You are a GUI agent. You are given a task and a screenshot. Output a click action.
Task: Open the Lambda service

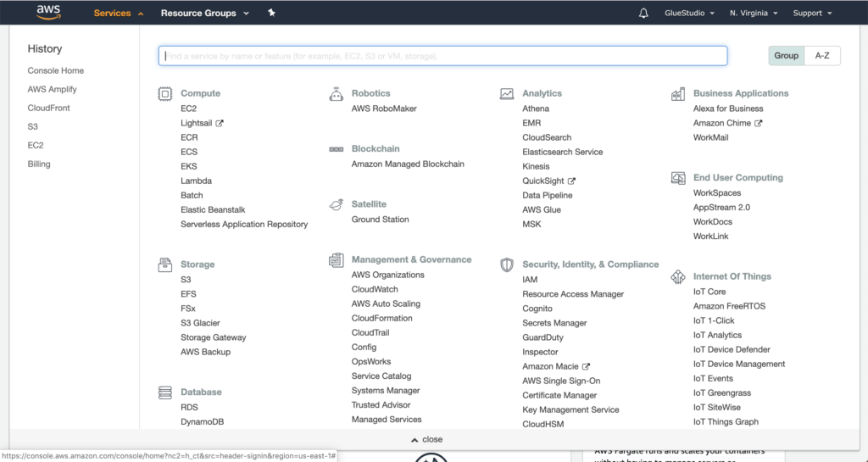[196, 181]
